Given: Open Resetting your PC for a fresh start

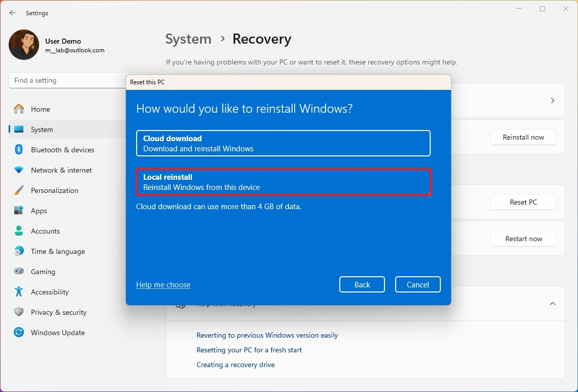Looking at the screenshot, I should [x=249, y=350].
